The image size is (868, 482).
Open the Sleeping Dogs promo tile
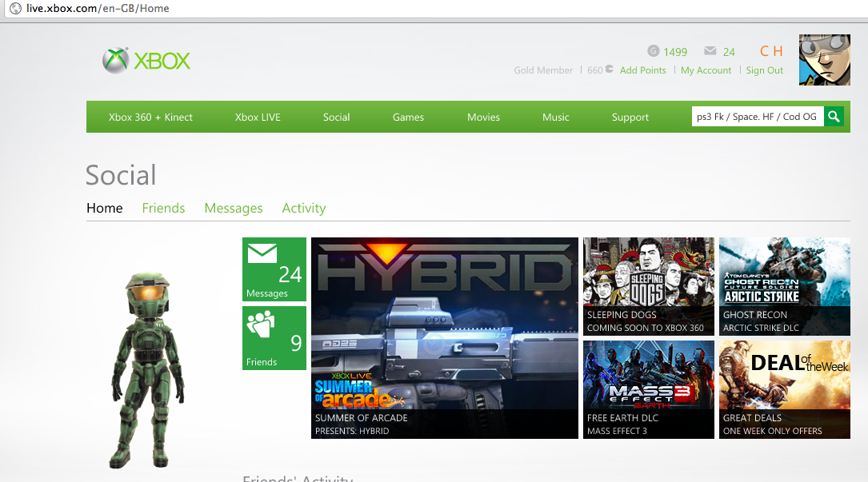coord(648,286)
